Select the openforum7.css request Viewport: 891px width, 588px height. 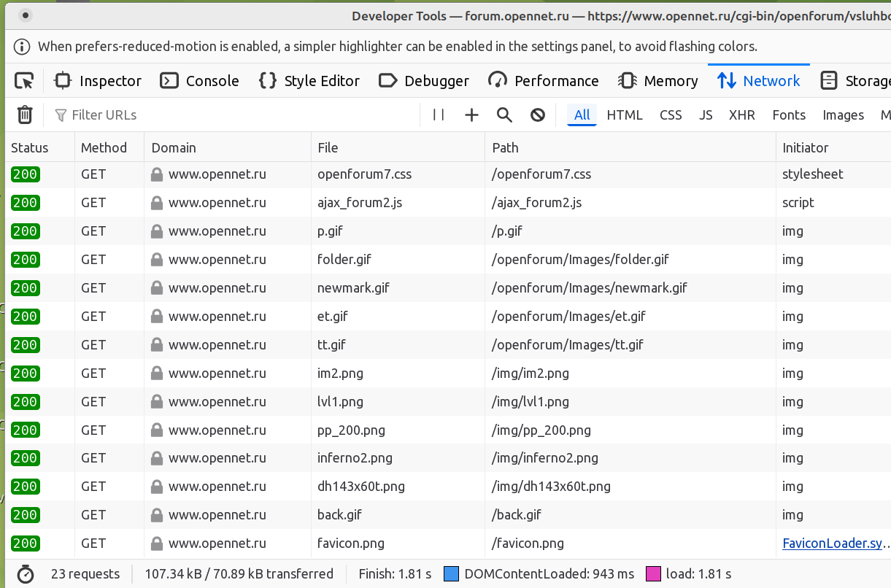(448, 174)
